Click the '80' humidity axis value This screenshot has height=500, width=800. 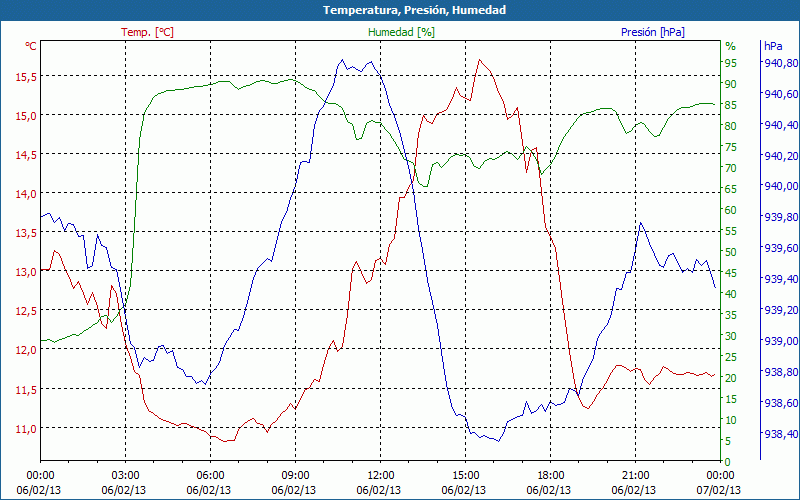click(x=731, y=126)
